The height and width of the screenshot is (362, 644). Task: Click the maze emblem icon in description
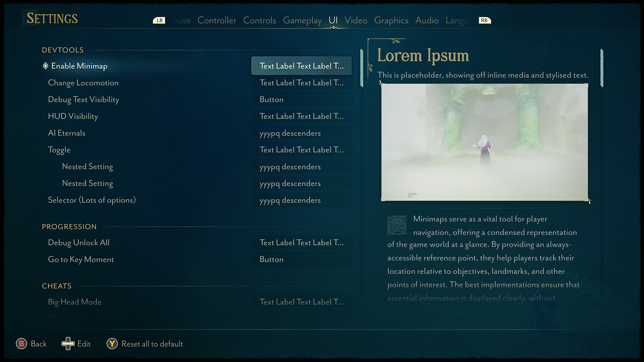tap(397, 225)
